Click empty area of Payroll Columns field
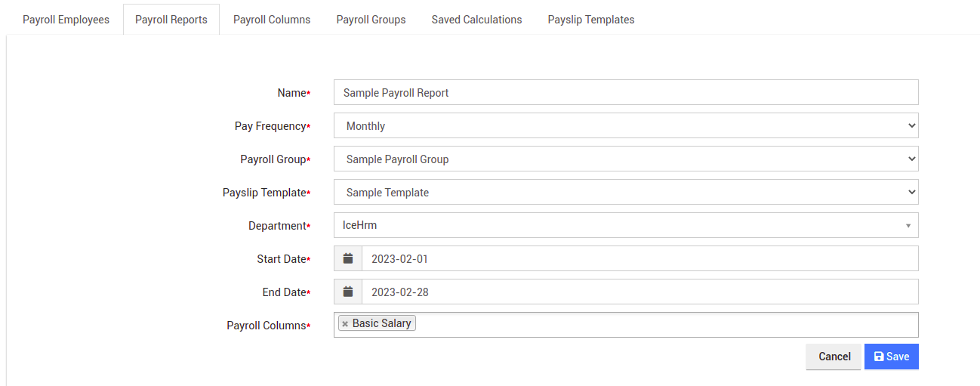The height and width of the screenshot is (386, 980). 664,325
